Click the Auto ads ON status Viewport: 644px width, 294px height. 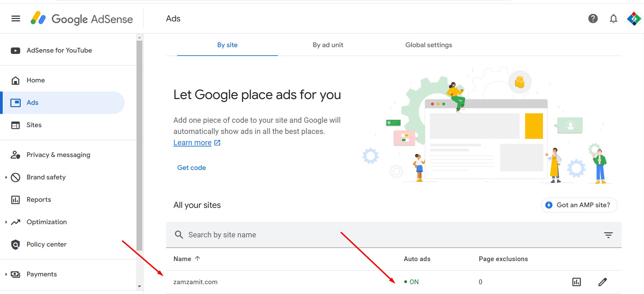click(x=411, y=282)
